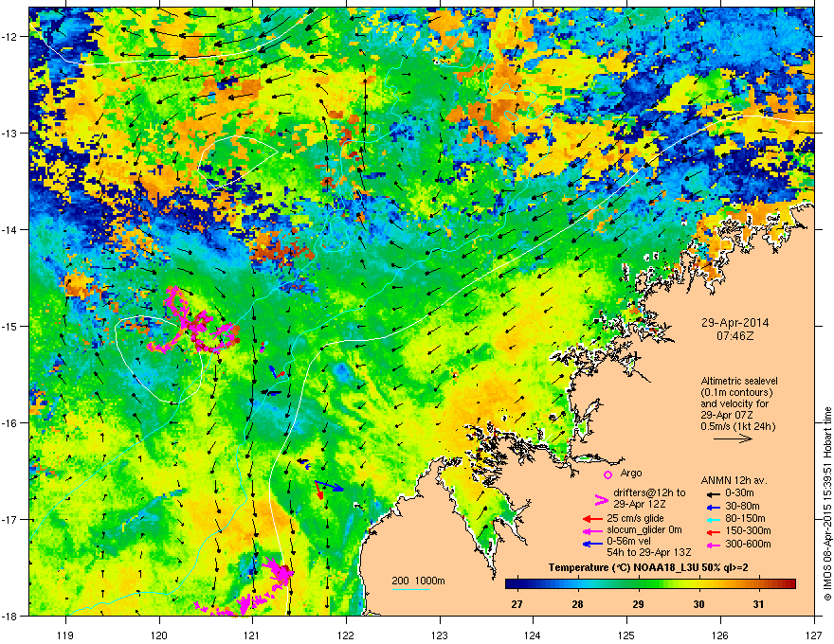
Task: Click the cyan 80-150m ANMN legend arrow
Action: pos(714,519)
